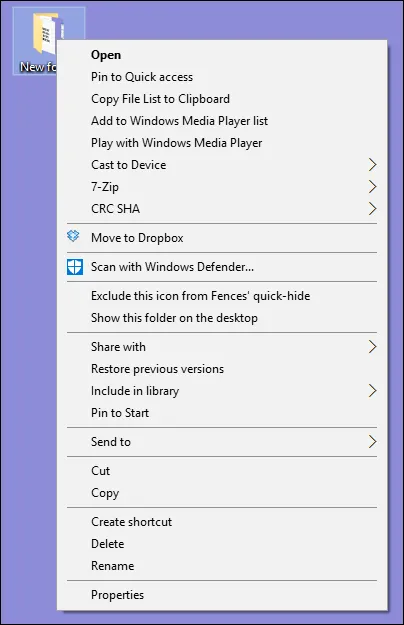The image size is (404, 625).
Task: Click the Windows Defender shield icon
Action: tap(75, 267)
